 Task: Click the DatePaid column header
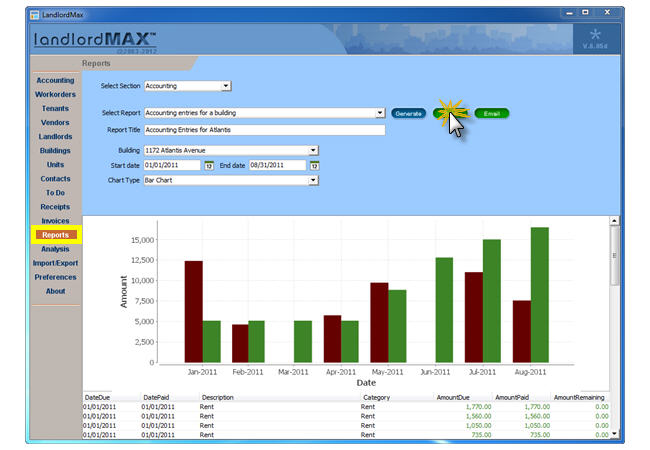coord(156,397)
